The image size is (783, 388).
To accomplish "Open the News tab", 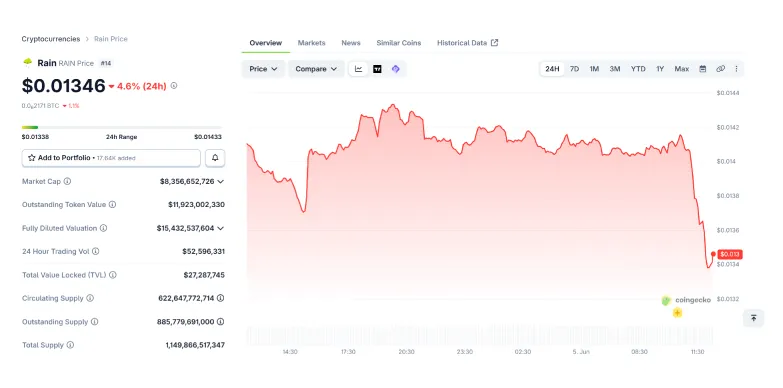I will pyautogui.click(x=351, y=43).
